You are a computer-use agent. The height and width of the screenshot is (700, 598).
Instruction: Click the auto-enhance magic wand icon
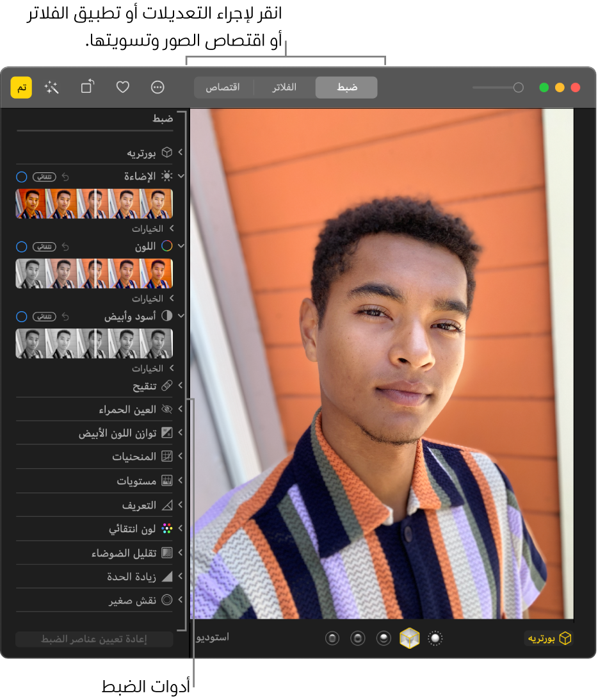pyautogui.click(x=52, y=88)
